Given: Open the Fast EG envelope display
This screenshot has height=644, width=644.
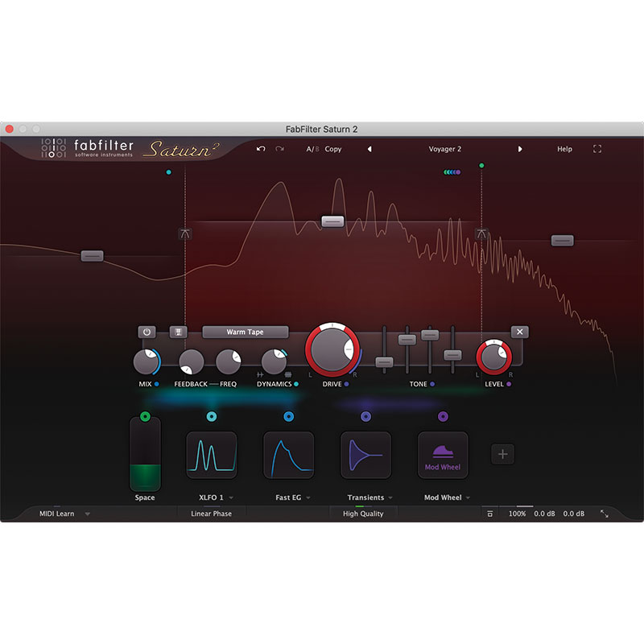Looking at the screenshot, I should pyautogui.click(x=289, y=455).
